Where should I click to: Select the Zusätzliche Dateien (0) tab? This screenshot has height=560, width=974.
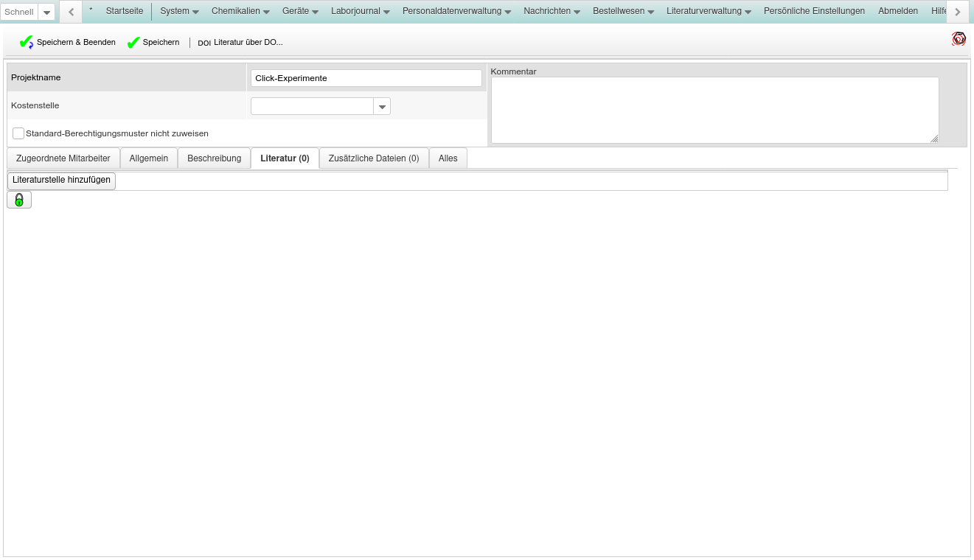[374, 158]
